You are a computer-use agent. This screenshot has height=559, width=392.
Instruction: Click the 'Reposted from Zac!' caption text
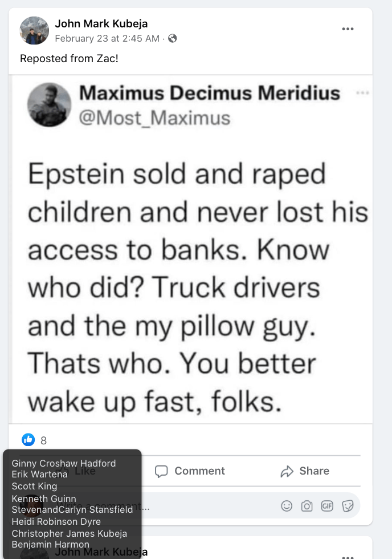coord(69,58)
